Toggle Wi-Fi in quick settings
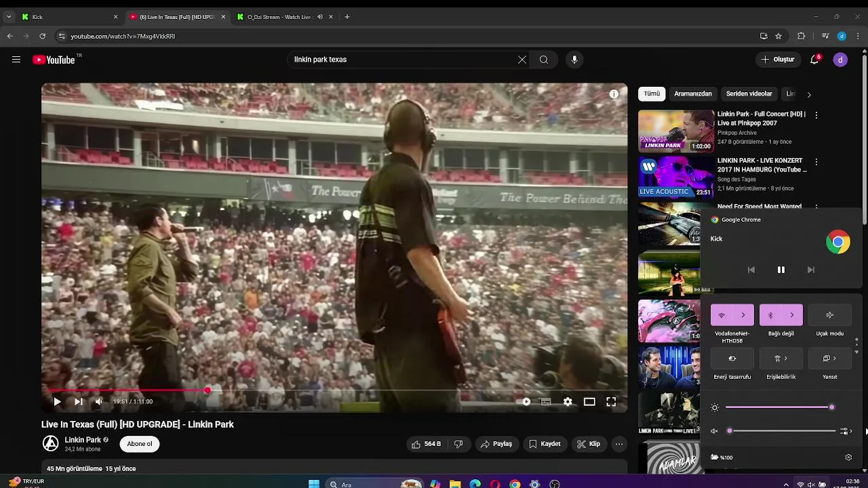Screen dimensions: 868x488 [722, 315]
